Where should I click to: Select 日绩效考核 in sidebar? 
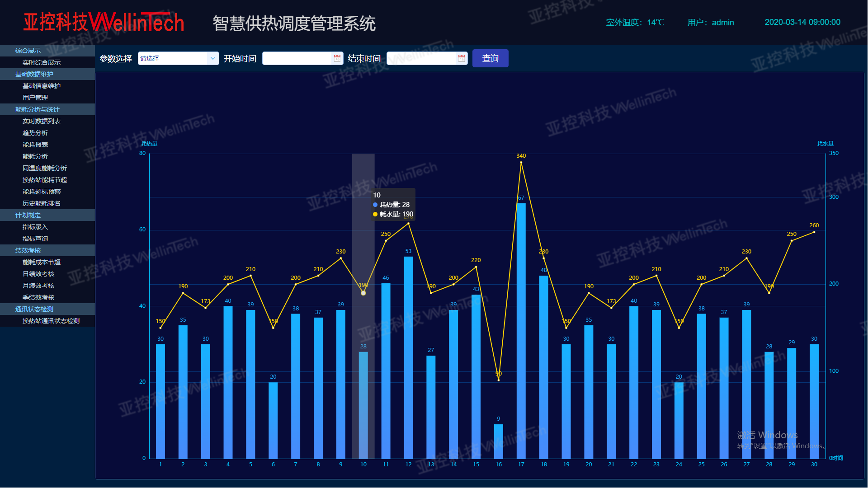(47, 274)
